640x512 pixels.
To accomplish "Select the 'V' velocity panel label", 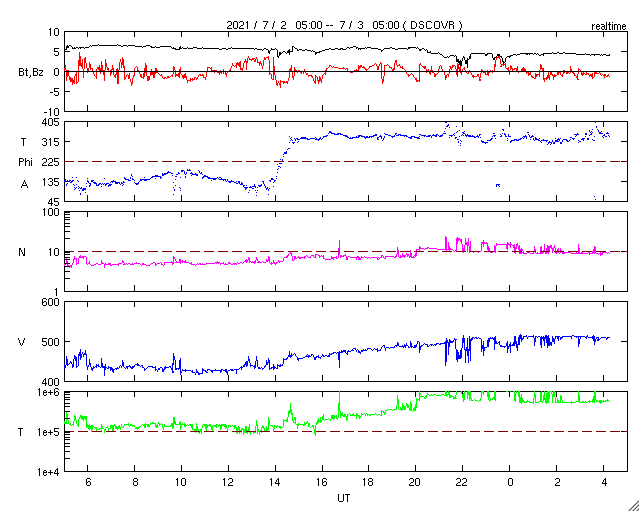I will [22, 342].
